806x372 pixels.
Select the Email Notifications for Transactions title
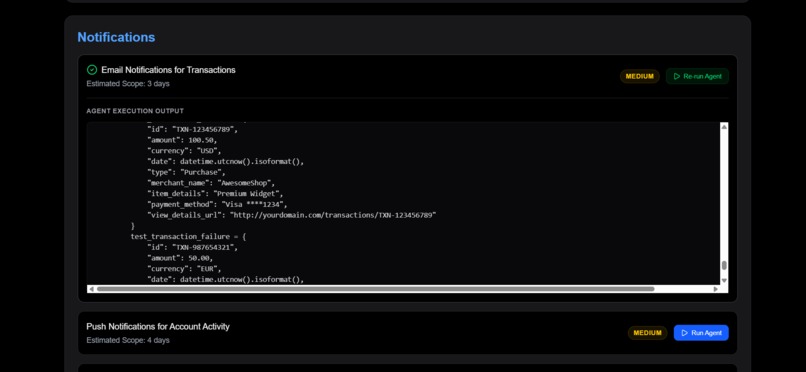coord(168,70)
